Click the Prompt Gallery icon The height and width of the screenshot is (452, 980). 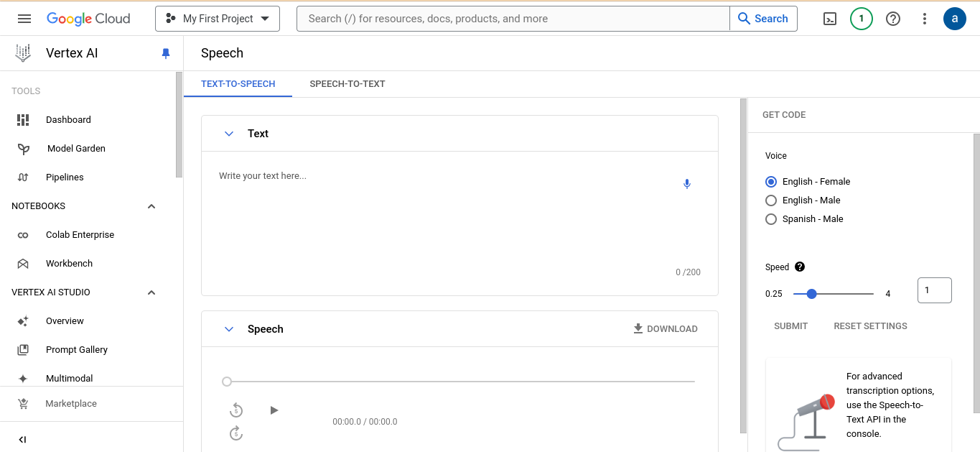pyautogui.click(x=23, y=350)
